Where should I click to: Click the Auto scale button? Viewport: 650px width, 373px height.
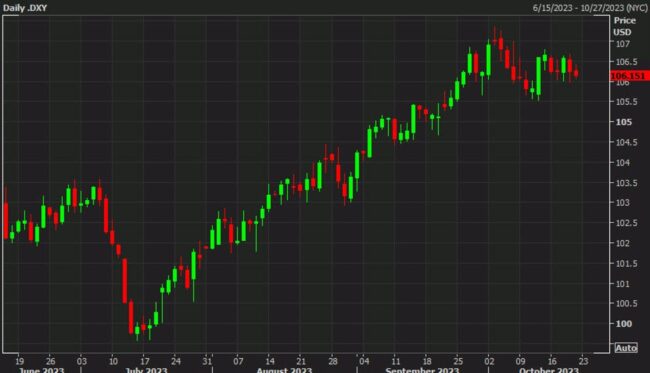pos(626,348)
